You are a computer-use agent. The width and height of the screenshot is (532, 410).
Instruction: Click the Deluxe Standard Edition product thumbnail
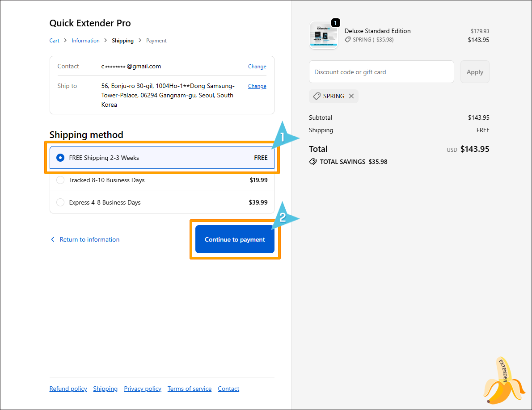click(323, 35)
